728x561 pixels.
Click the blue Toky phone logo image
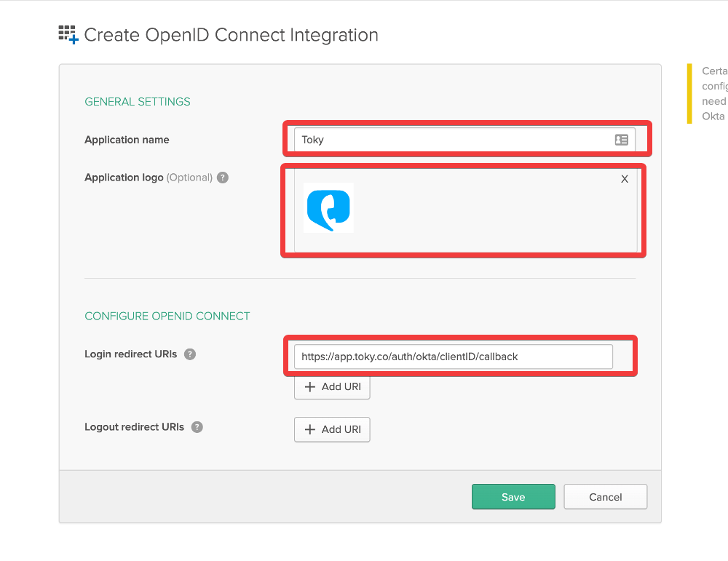(x=328, y=208)
